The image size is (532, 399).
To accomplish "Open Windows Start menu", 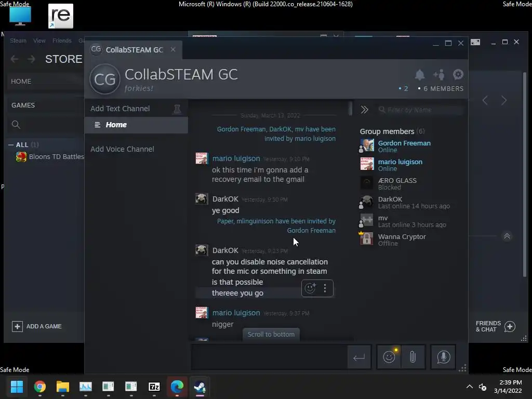I will (17, 387).
